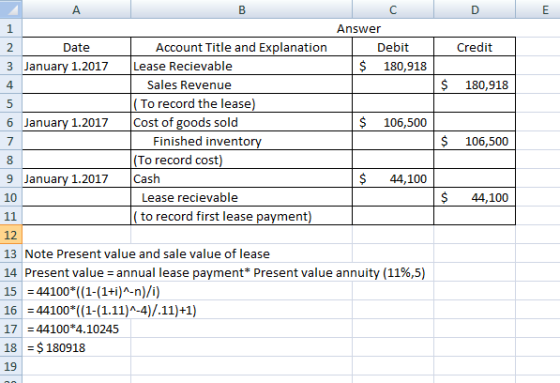Click the Finished inventory cell
The height and width of the screenshot is (383, 560).
241,141
